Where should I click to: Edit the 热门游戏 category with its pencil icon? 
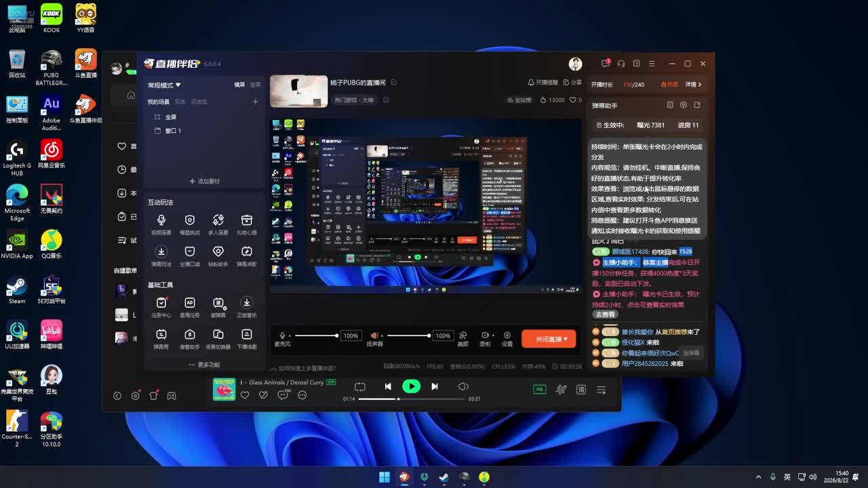click(386, 100)
